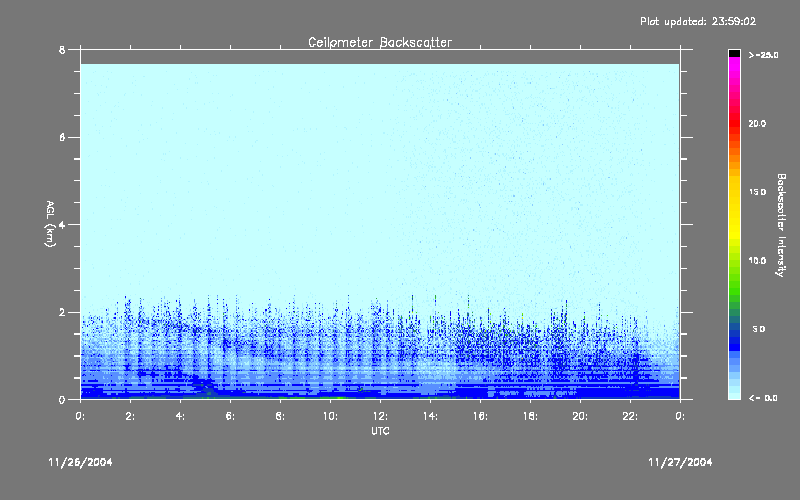Click the start date "11/26/2004"
The width and height of the screenshot is (800, 500).
pyautogui.click(x=81, y=462)
